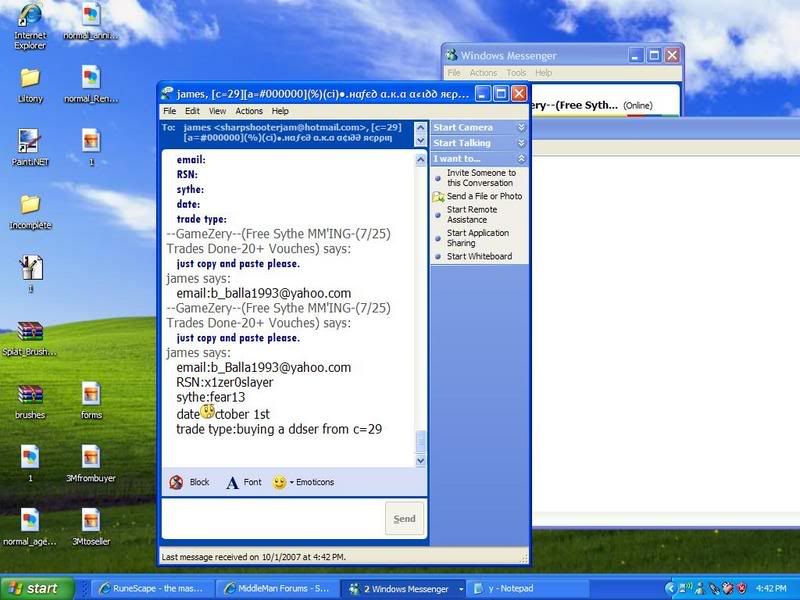Open the File menu in conversation window
800x600 pixels.
169,111
